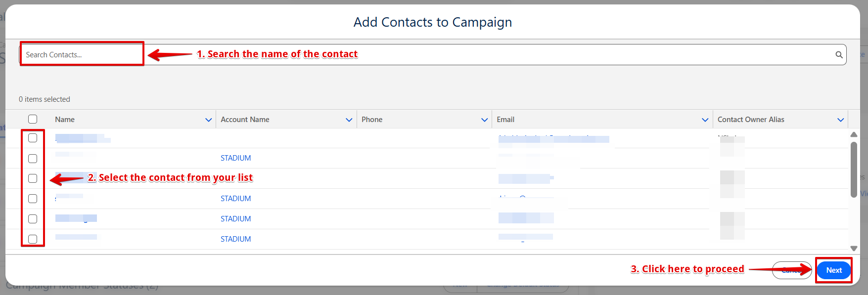The width and height of the screenshot is (868, 295).
Task: Open Contact Owner Alias column dropdown
Action: pos(840,120)
